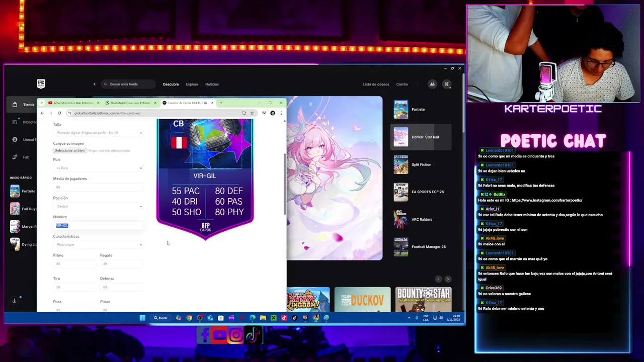644x362 pixels.
Task: Open Chrome three-dot menu
Action: click(281, 113)
